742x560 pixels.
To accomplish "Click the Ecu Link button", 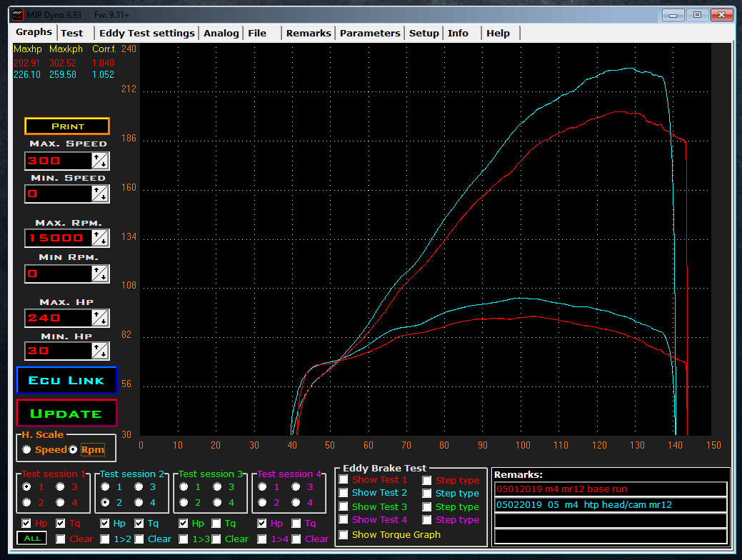I will tap(66, 380).
